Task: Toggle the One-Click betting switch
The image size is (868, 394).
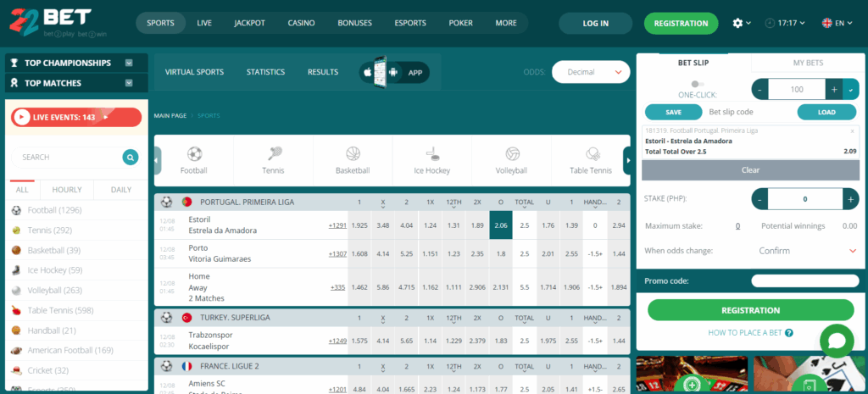Action: pos(698,84)
